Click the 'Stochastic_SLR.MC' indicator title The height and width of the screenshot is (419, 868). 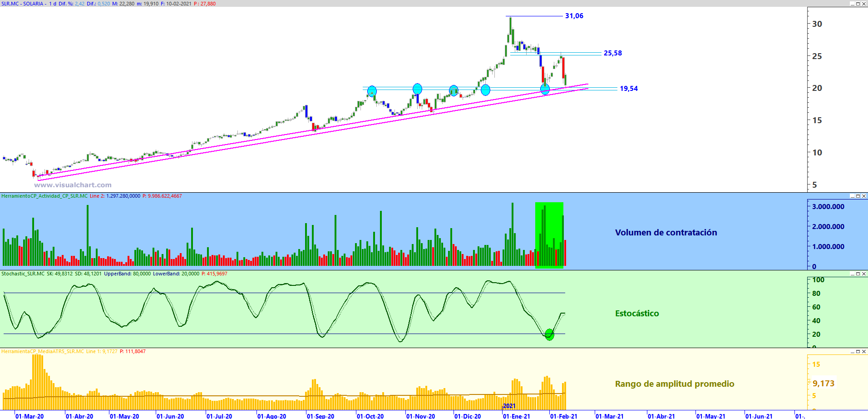click(23, 274)
